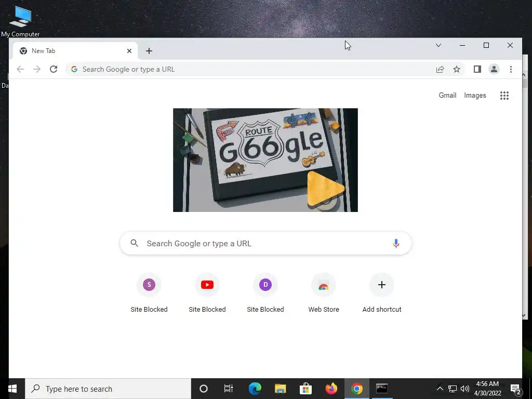Image resolution: width=532 pixels, height=399 pixels.
Task: Click the share icon in the address bar
Action: (x=440, y=69)
